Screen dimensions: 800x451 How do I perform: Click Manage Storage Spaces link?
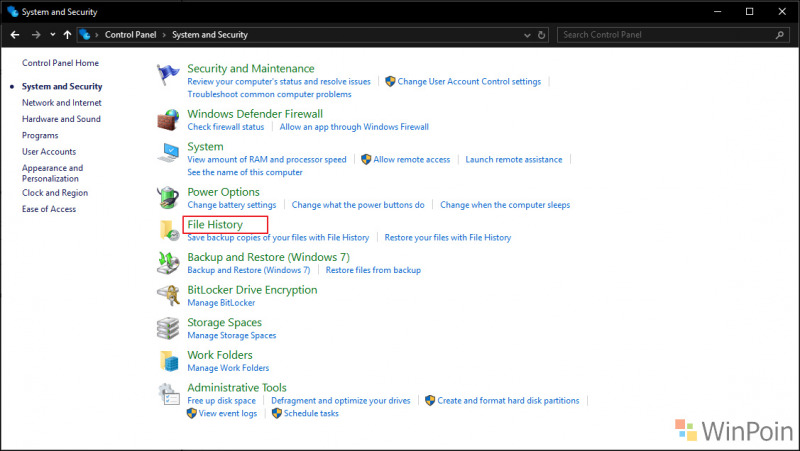pos(232,335)
